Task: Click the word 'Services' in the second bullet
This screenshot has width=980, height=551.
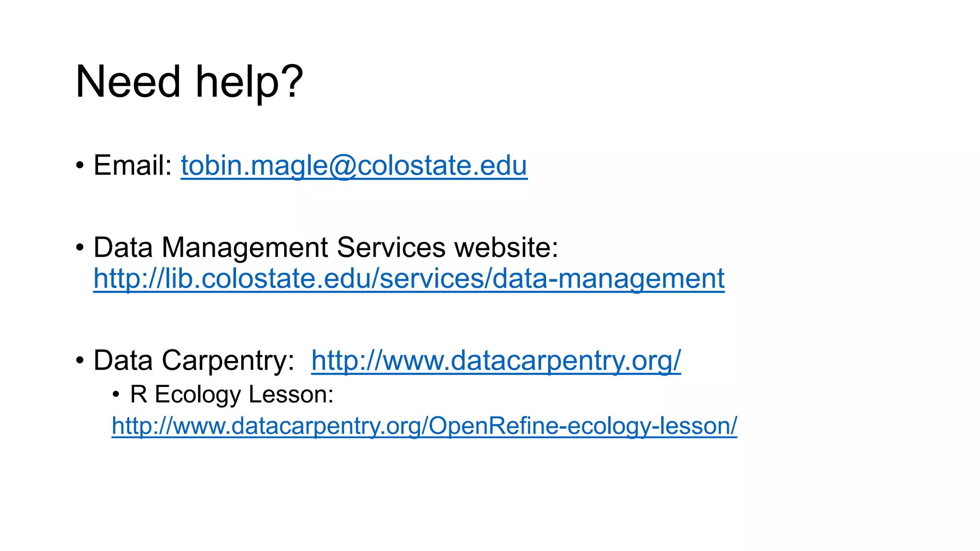Action: (x=391, y=248)
